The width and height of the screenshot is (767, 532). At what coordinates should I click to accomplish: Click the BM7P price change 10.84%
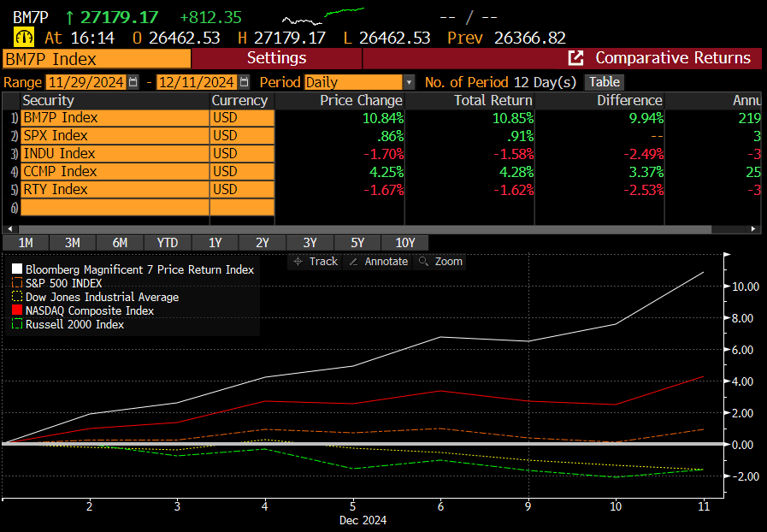(383, 118)
